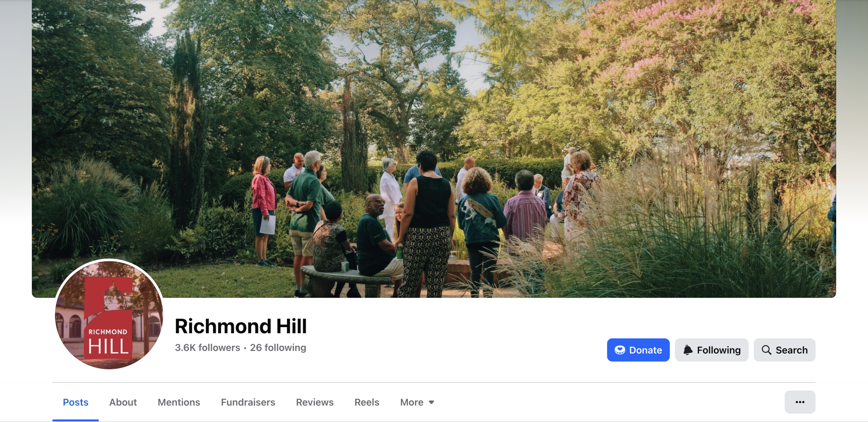Toggle the Following button

tap(711, 350)
